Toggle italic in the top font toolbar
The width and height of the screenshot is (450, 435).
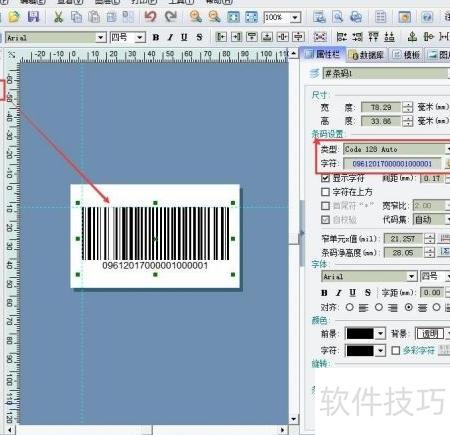pyautogui.click(x=170, y=37)
